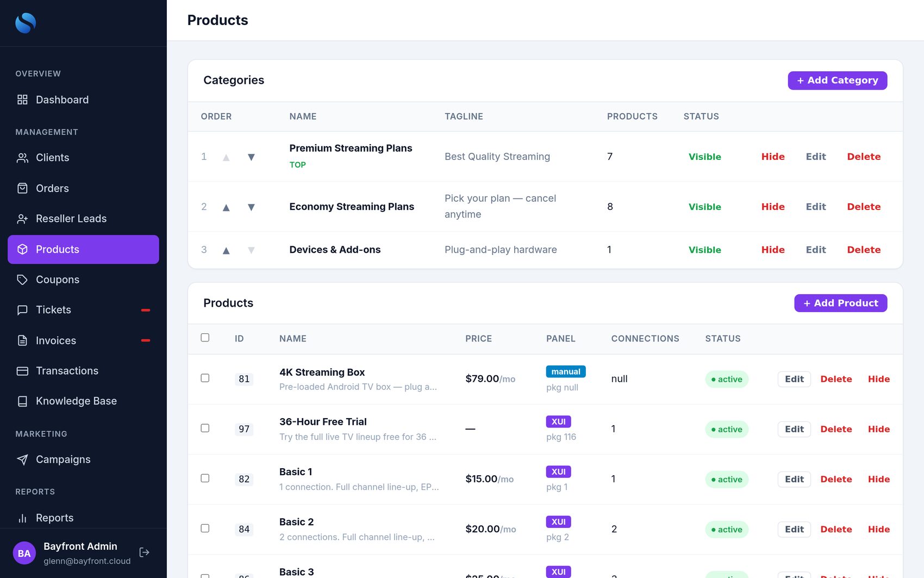Hide the Devices & Add-ons category

coord(773,250)
